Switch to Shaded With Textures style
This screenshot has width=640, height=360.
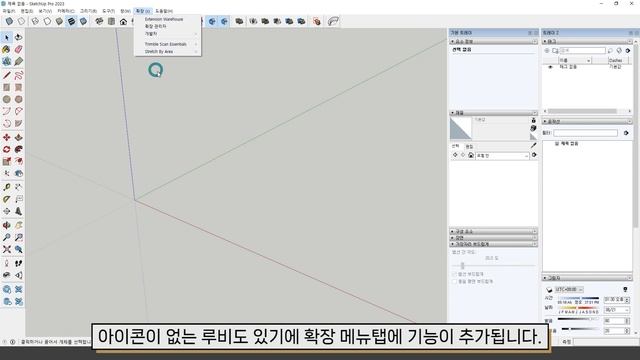click(71, 21)
